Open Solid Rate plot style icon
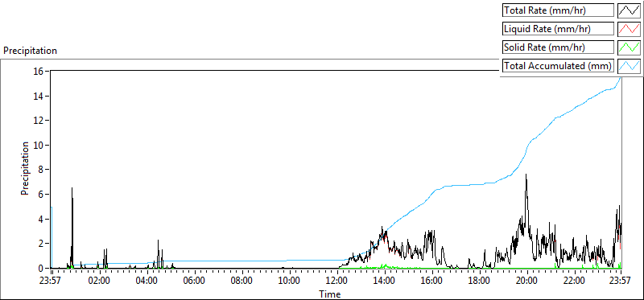 click(629, 47)
